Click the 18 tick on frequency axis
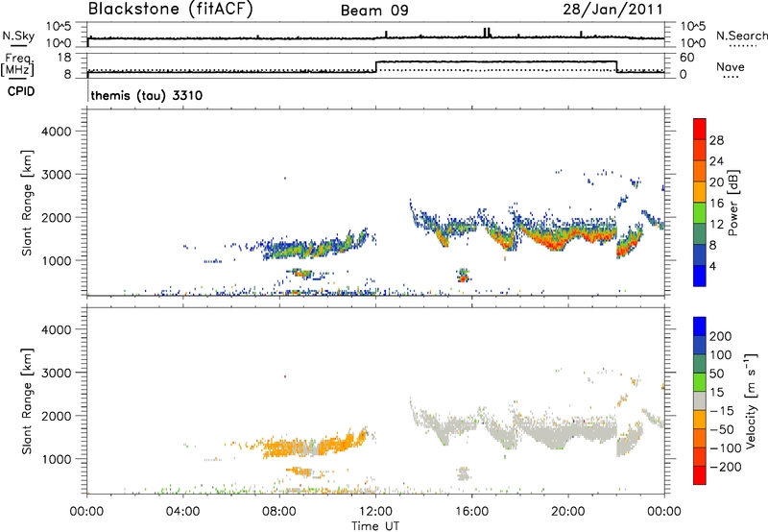Image resolution: width=768 pixels, height=532 pixels. [x=63, y=58]
